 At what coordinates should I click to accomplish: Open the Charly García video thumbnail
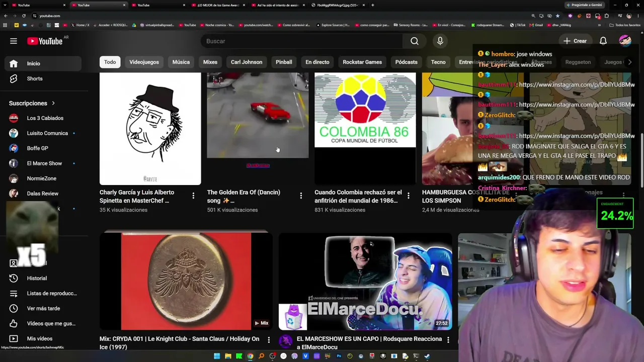150,129
